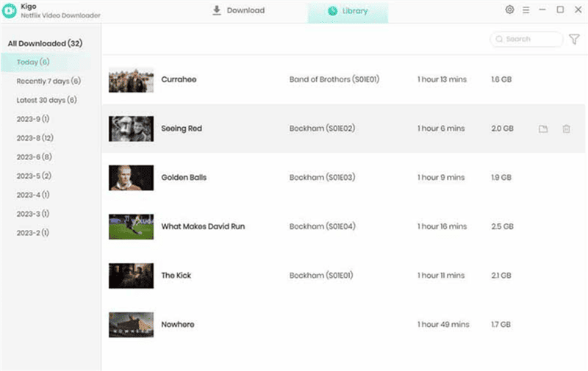Select Today (6) filter
The image size is (588, 371).
pos(33,62)
